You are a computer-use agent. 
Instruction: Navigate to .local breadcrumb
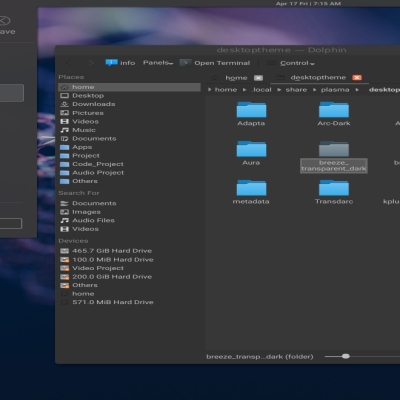tap(261, 90)
